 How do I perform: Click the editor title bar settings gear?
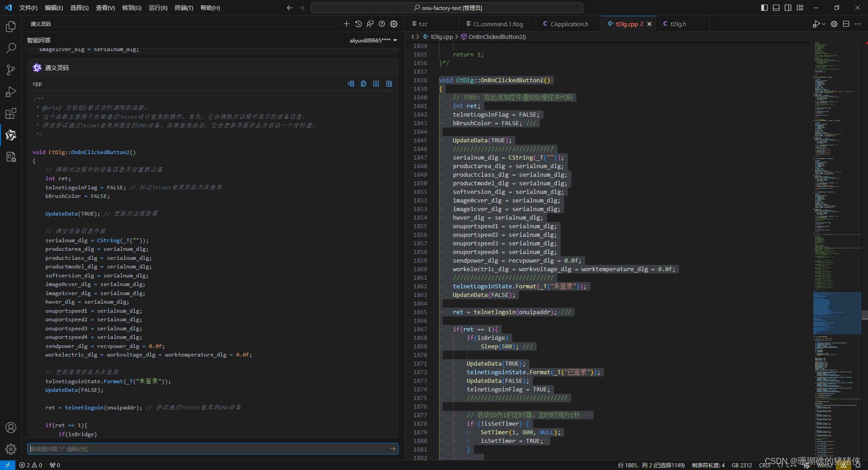click(x=834, y=24)
